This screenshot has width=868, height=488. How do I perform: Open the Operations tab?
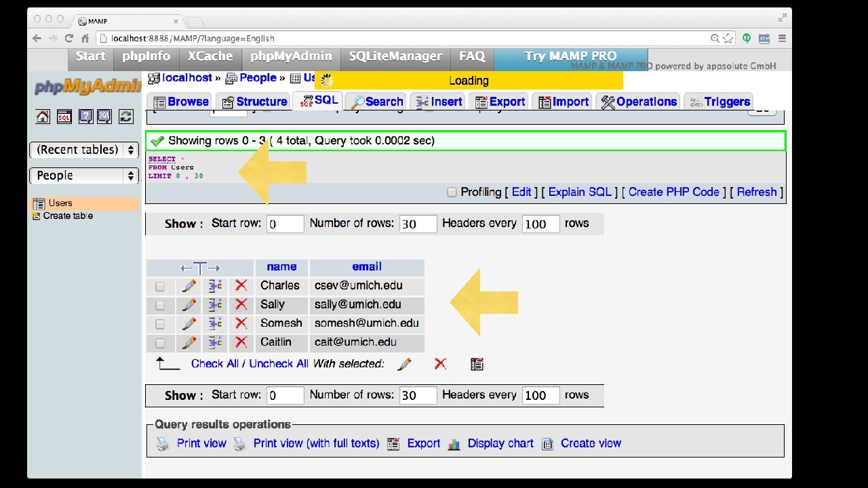pyautogui.click(x=639, y=102)
